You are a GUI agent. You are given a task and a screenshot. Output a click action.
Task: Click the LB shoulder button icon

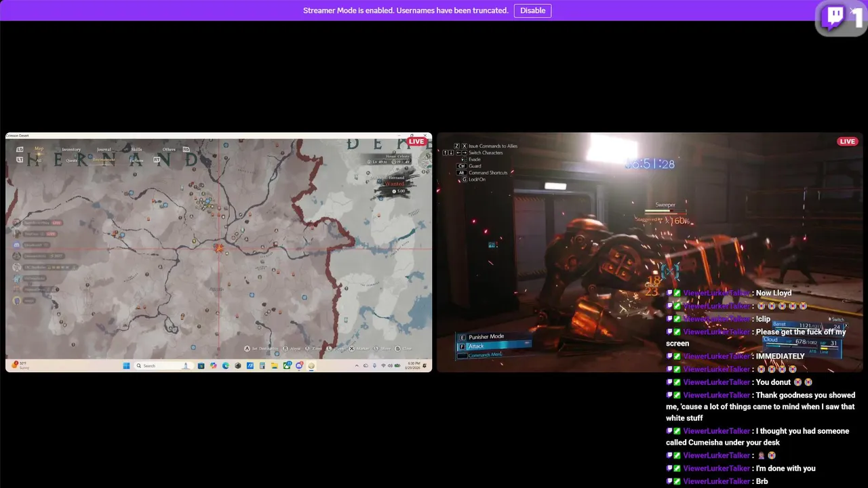[20, 149]
